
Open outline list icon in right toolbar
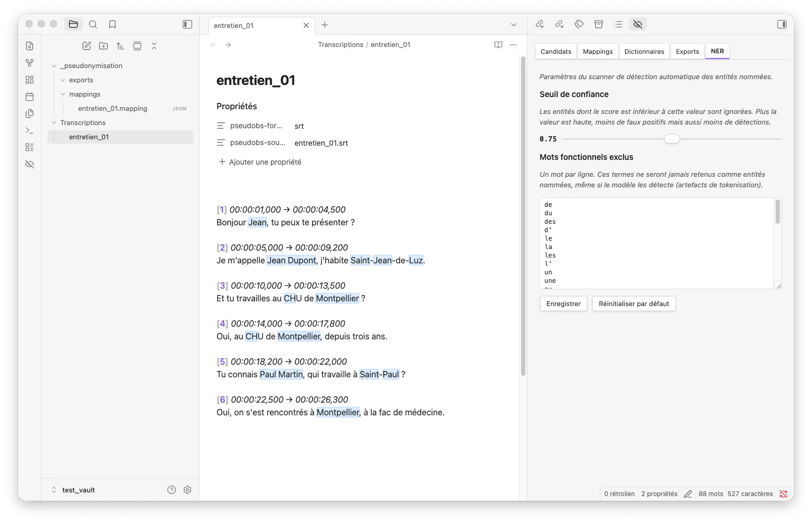click(618, 24)
